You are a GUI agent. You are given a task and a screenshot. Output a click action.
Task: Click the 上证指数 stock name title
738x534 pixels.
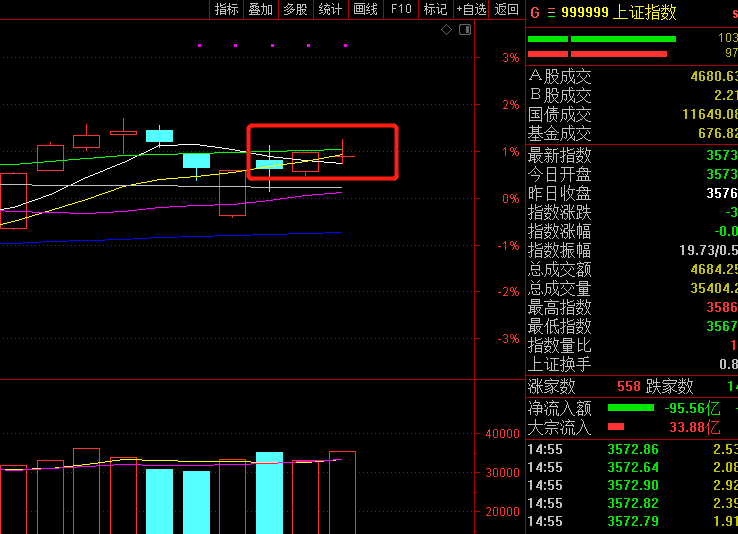click(646, 12)
